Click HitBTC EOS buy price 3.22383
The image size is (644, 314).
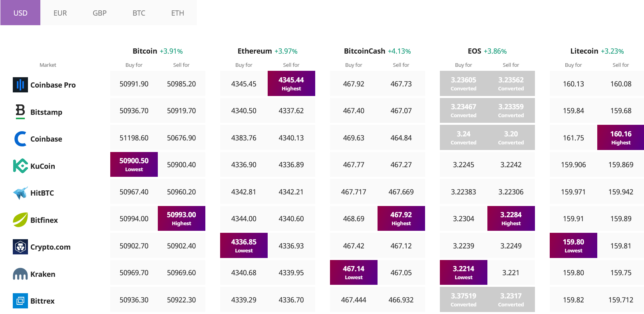(x=463, y=192)
